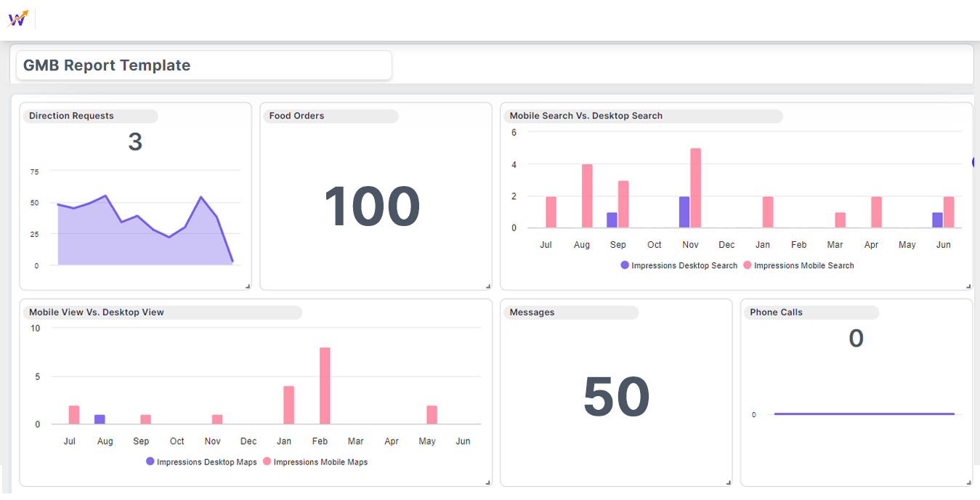Click resize handle of Phone Calls widget

pyautogui.click(x=968, y=483)
